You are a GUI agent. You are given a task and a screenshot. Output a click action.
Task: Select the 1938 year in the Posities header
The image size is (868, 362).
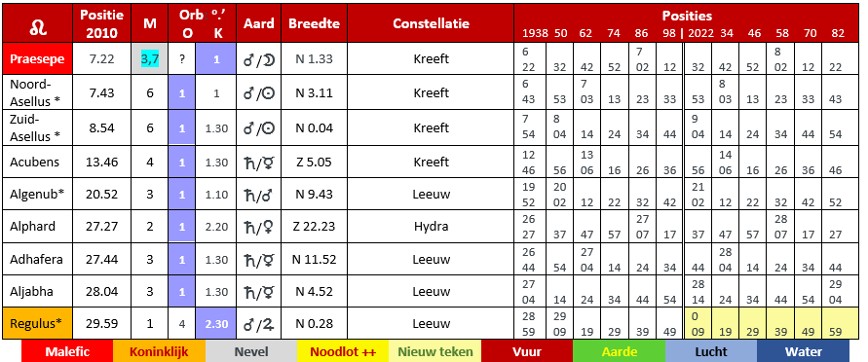535,33
